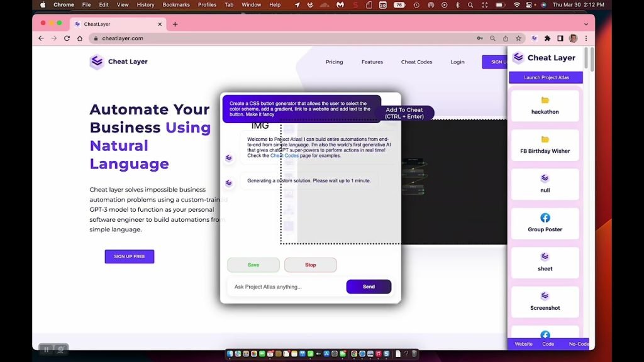Click the pause recording control

47,349
